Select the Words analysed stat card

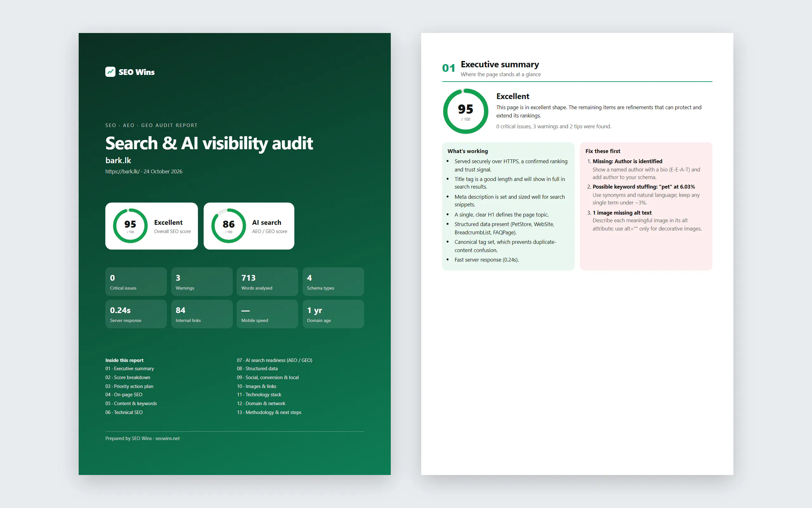[x=267, y=282]
